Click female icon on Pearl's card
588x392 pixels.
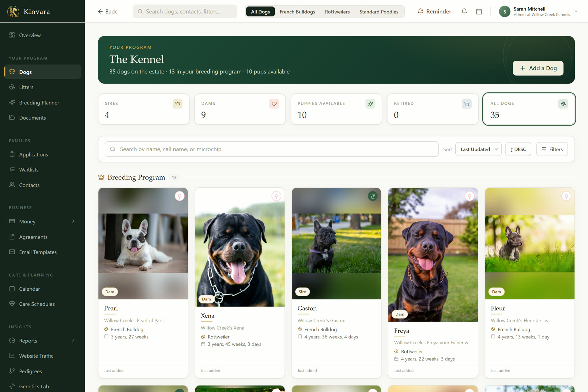(180, 196)
